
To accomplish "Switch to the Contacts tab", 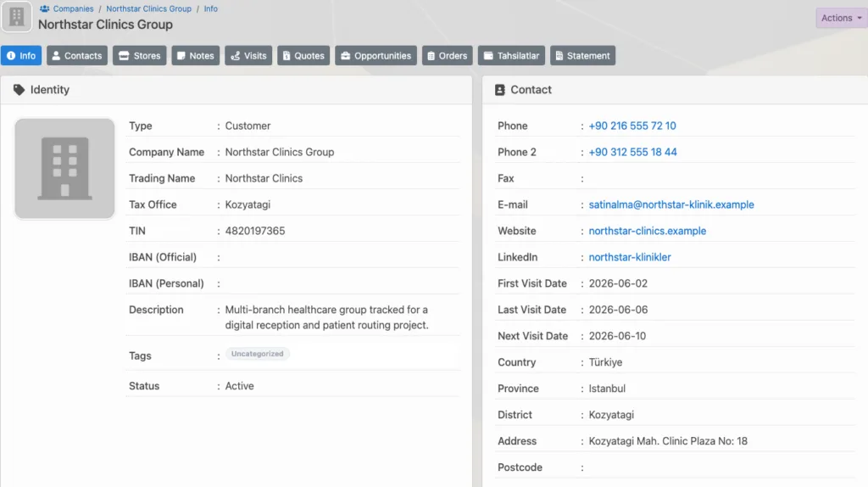I will click(77, 55).
